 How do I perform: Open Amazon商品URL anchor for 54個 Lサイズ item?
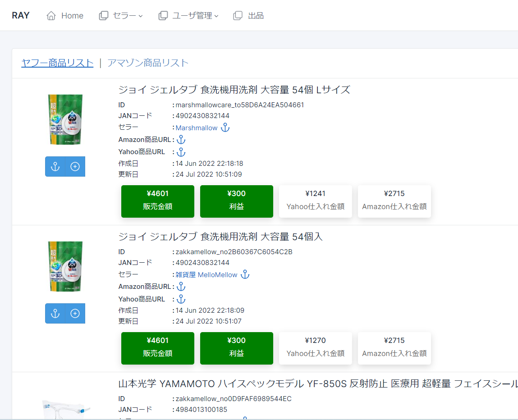pos(181,140)
